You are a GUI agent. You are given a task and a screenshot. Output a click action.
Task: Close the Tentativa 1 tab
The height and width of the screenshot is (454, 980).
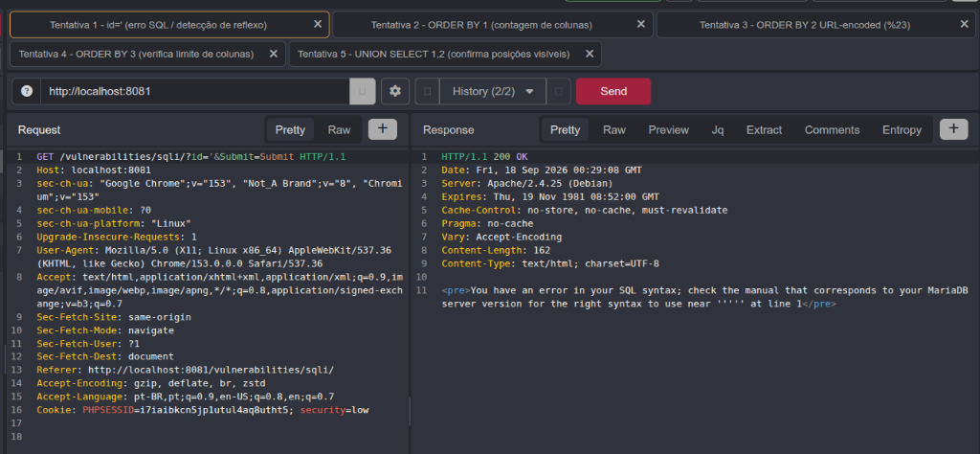tap(318, 24)
